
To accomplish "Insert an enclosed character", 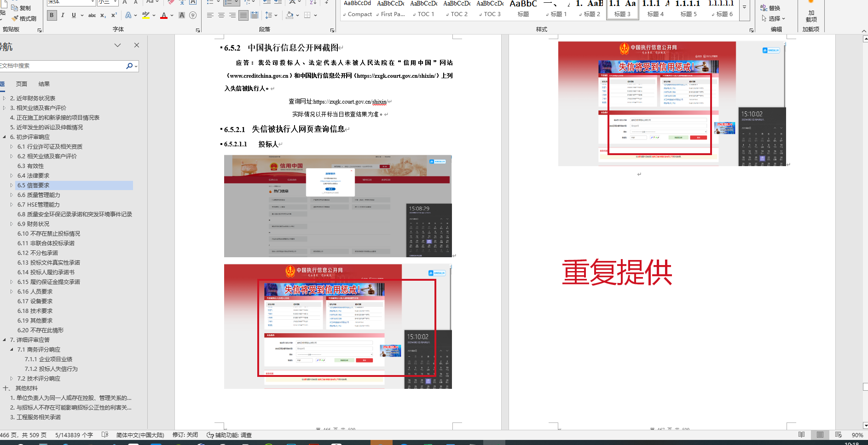I will coord(193,15).
